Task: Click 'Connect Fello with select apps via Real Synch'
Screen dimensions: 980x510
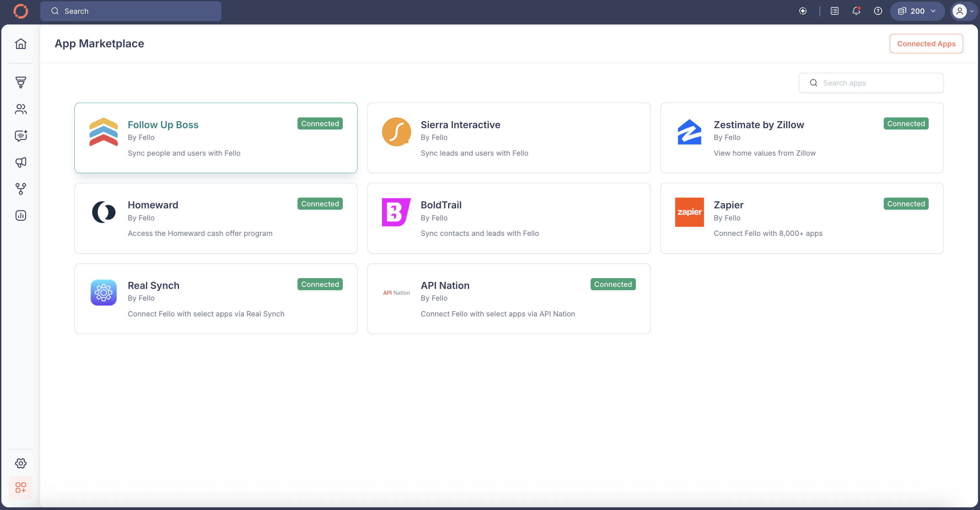Action: (206, 314)
